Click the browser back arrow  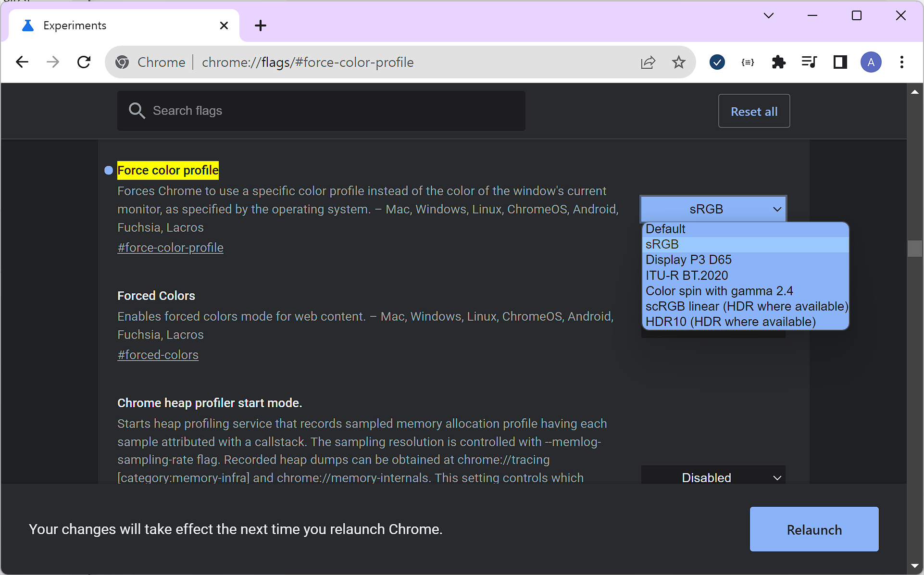click(22, 62)
